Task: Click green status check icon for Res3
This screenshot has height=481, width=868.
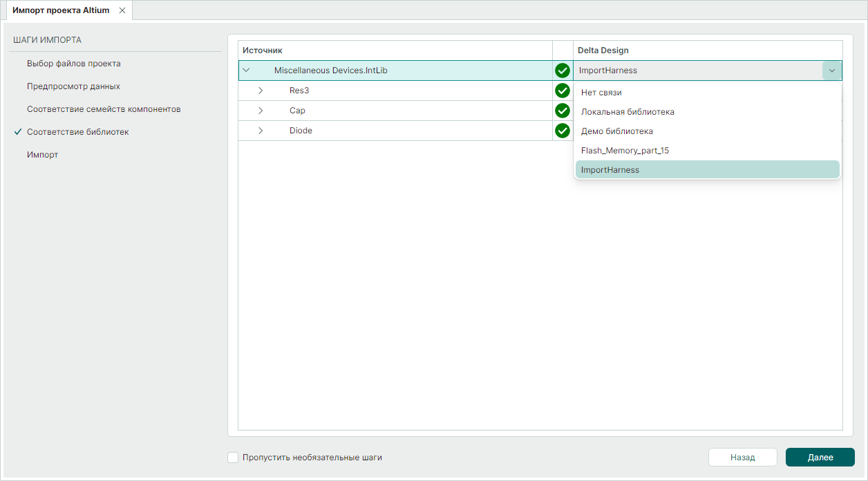Action: tap(563, 91)
